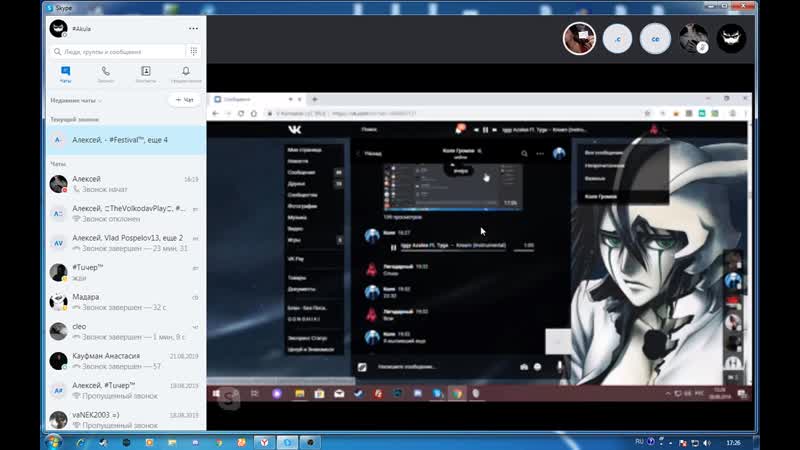
Task: Open the Contacts tab icon
Action: click(146, 74)
